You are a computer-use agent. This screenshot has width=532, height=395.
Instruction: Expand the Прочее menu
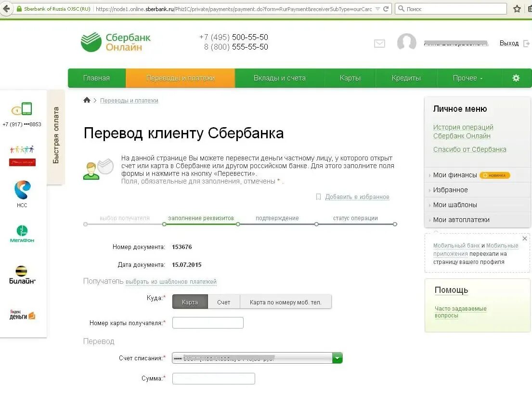click(x=467, y=78)
